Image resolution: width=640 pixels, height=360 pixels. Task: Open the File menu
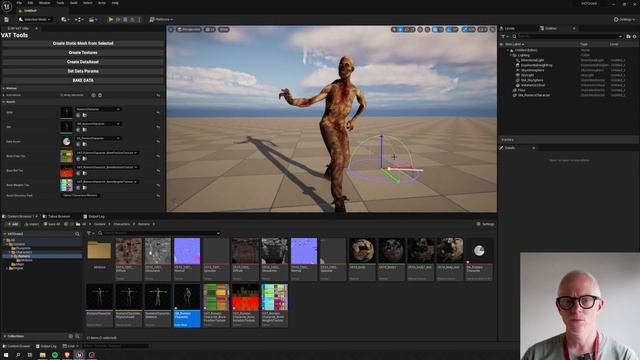pos(19,3)
